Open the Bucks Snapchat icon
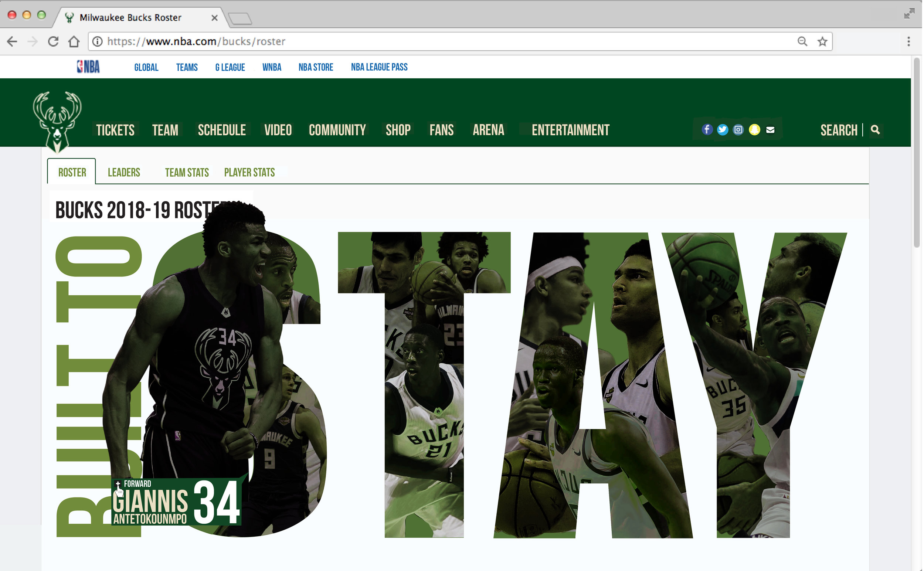Image resolution: width=924 pixels, height=571 pixels. pyautogui.click(x=754, y=129)
